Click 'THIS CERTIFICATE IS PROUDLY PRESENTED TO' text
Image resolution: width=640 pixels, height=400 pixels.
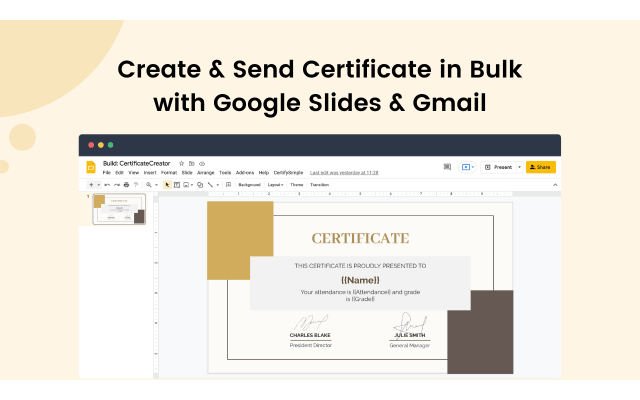[x=360, y=266]
